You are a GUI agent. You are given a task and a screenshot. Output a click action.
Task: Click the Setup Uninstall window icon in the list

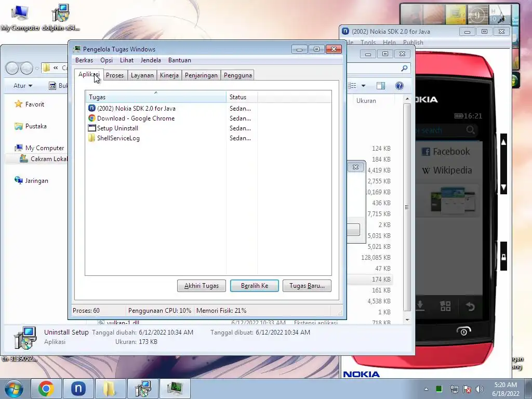tap(91, 128)
